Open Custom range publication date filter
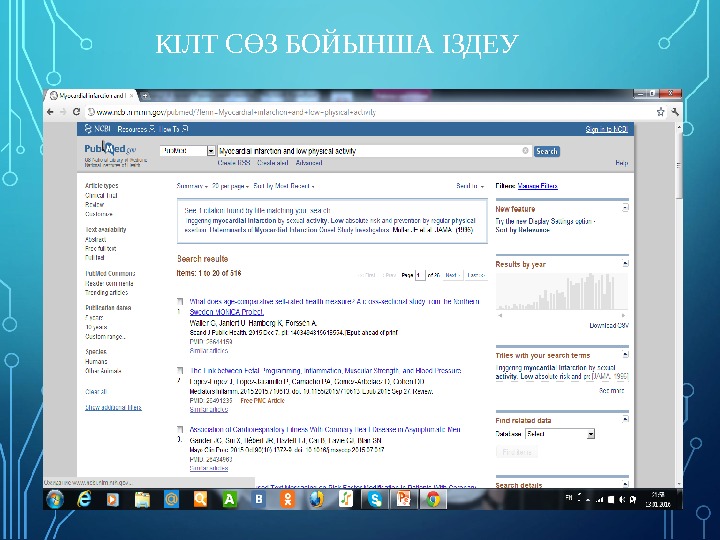This screenshot has height=540, width=720. pos(105,337)
